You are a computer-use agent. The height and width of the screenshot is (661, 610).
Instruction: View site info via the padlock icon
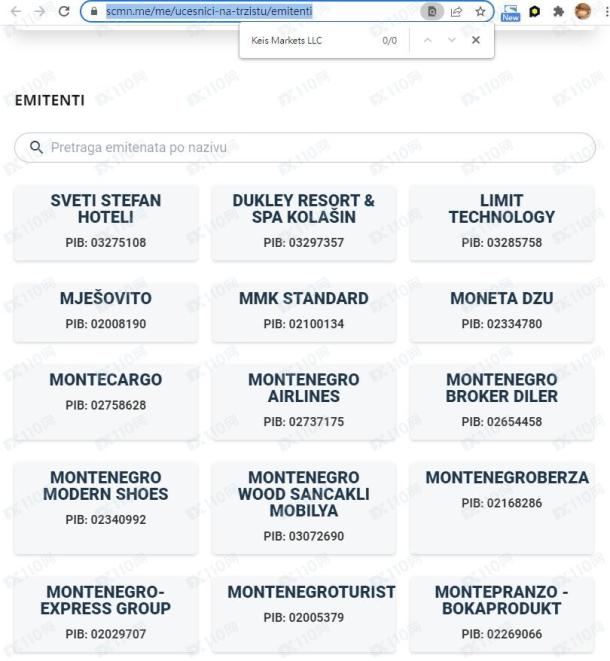(x=94, y=11)
